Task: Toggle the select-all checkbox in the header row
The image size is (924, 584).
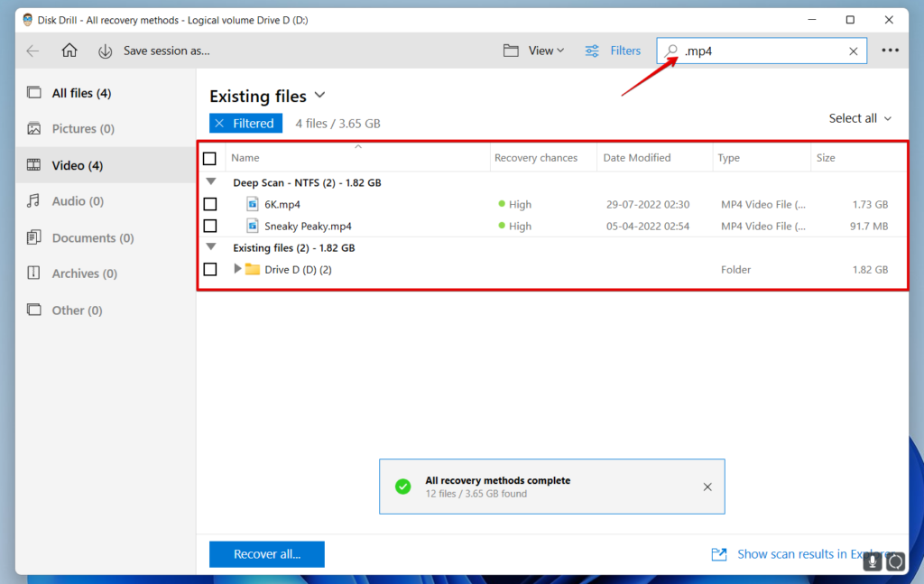Action: 210,157
